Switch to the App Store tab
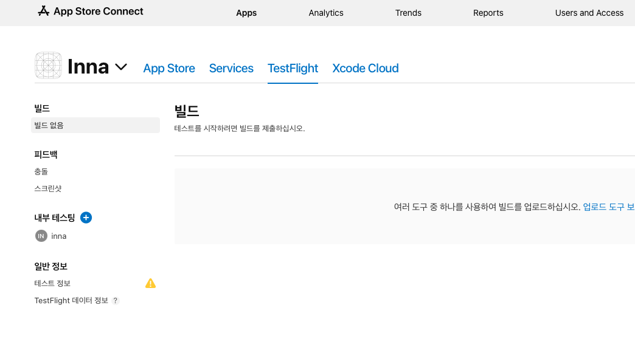635x364 pixels. 169,68
